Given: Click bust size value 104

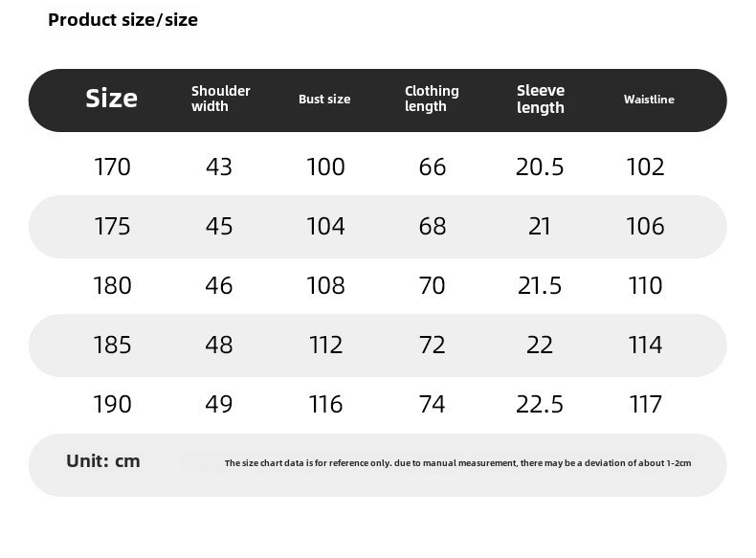Looking at the screenshot, I should click(325, 227).
